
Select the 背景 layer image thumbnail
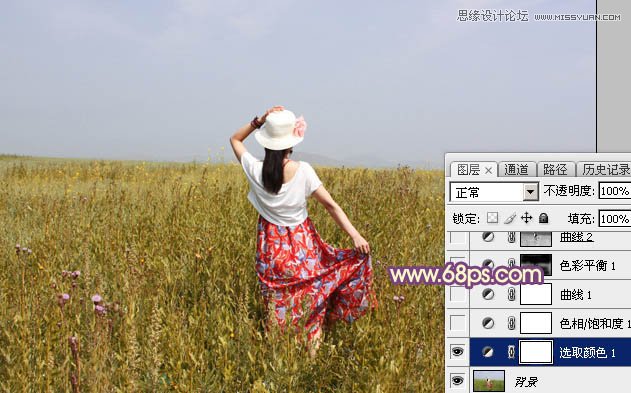(x=489, y=381)
